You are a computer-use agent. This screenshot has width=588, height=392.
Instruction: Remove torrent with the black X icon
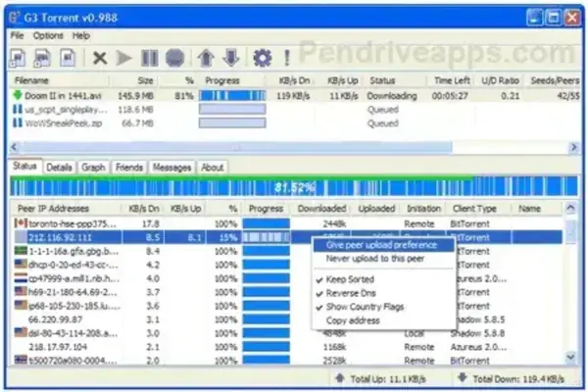click(x=100, y=58)
